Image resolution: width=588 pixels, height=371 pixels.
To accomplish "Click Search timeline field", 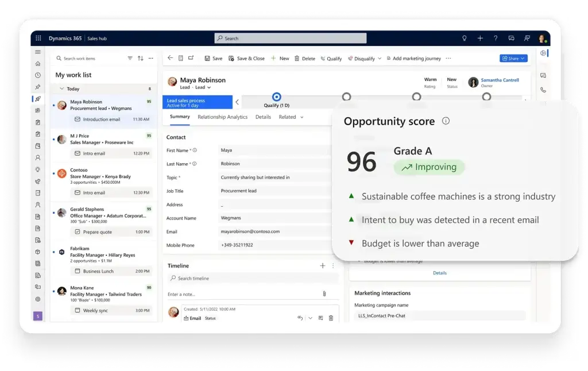I will 253,279.
